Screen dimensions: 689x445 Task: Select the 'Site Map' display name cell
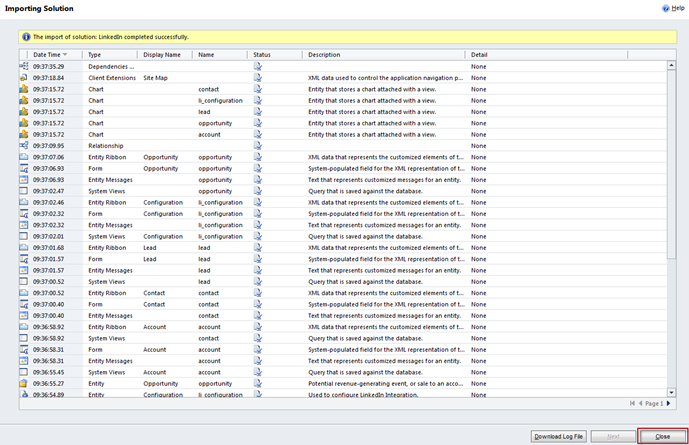pyautogui.click(x=156, y=78)
